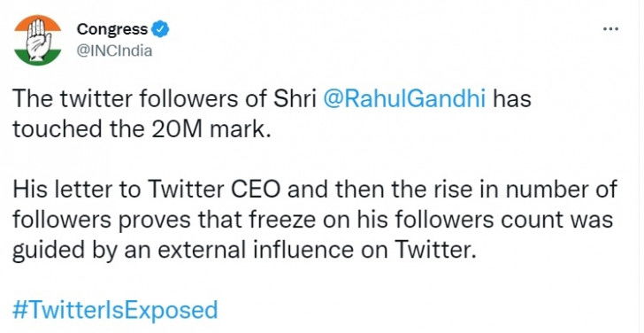Viewport: 644px width, 333px height.
Task: Click the word "has" after the @RahulGandhi mention
Action: [512, 100]
